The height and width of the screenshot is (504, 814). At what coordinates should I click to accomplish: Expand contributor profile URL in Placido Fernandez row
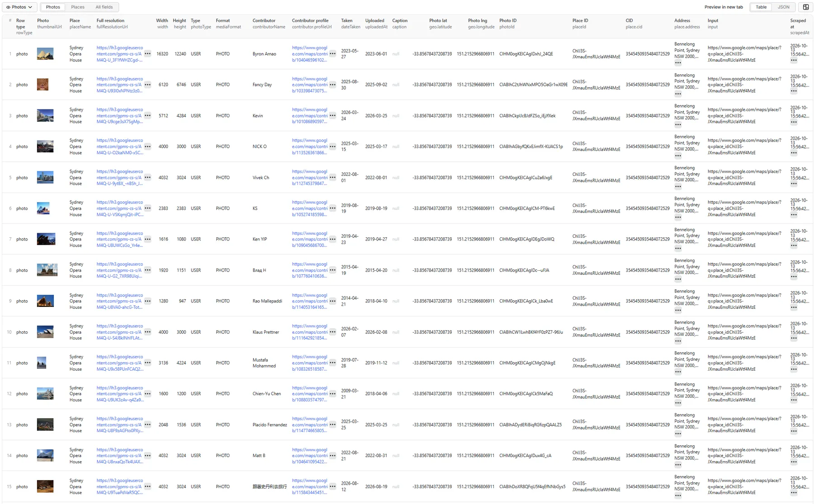pyautogui.click(x=333, y=425)
